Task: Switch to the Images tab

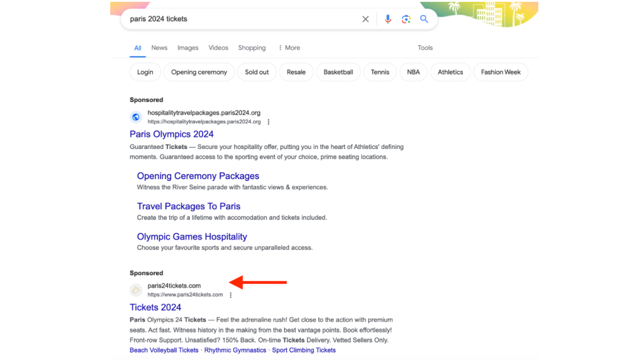Action: pos(187,48)
